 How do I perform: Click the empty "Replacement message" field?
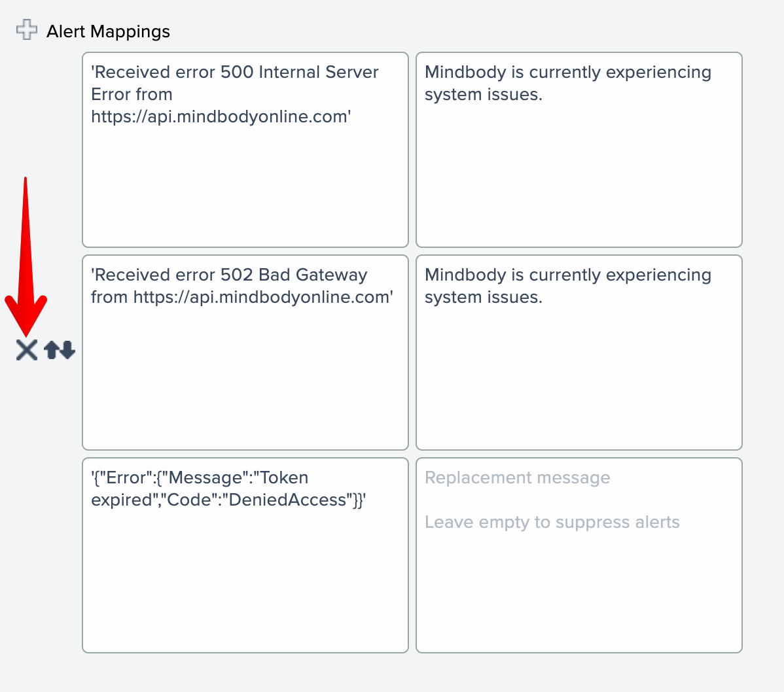(579, 589)
